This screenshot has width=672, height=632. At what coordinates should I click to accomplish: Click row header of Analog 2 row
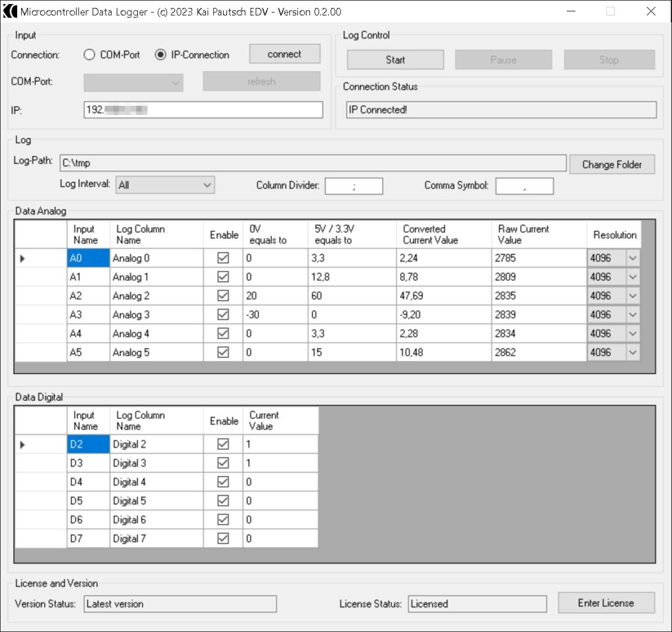tap(41, 295)
